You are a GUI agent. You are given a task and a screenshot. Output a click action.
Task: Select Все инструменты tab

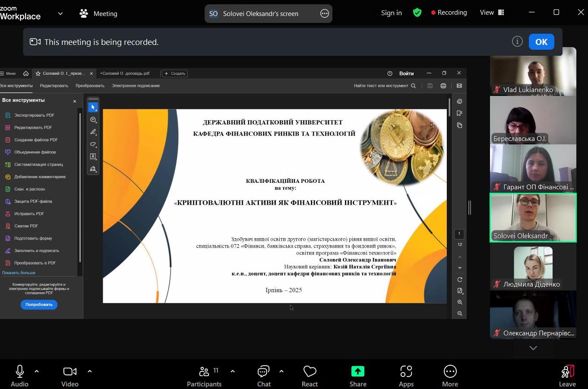[16, 86]
